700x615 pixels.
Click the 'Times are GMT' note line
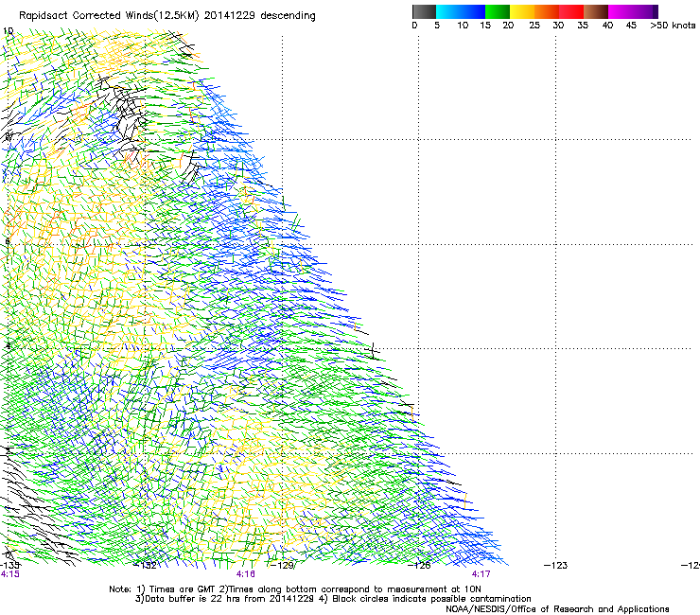pyautogui.click(x=295, y=589)
